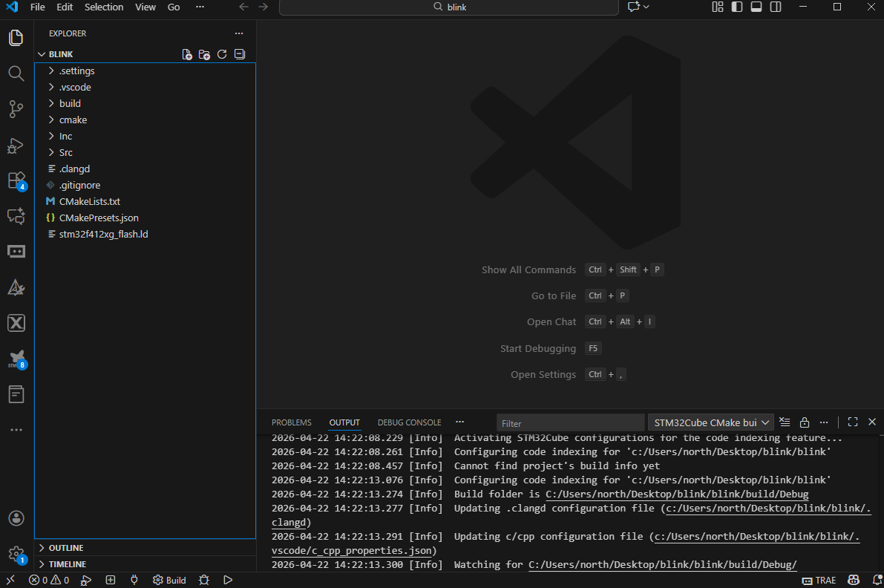The width and height of the screenshot is (884, 588).
Task: Collapse all folders in Explorer
Action: coord(239,54)
